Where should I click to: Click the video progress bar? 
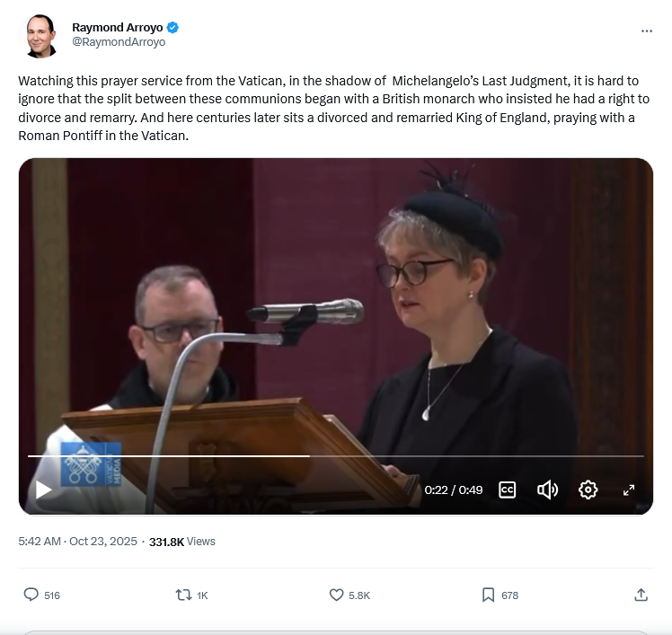point(336,456)
